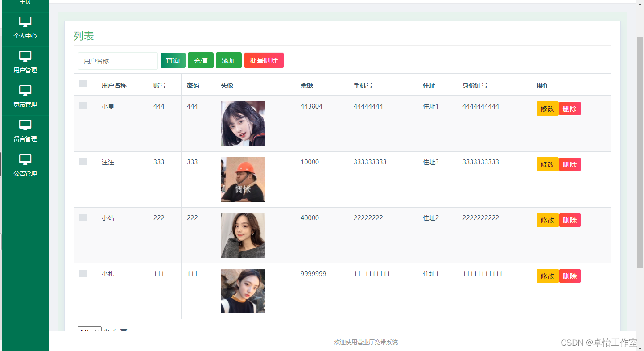Click the 查询 search button
The height and width of the screenshot is (351, 644).
point(173,60)
